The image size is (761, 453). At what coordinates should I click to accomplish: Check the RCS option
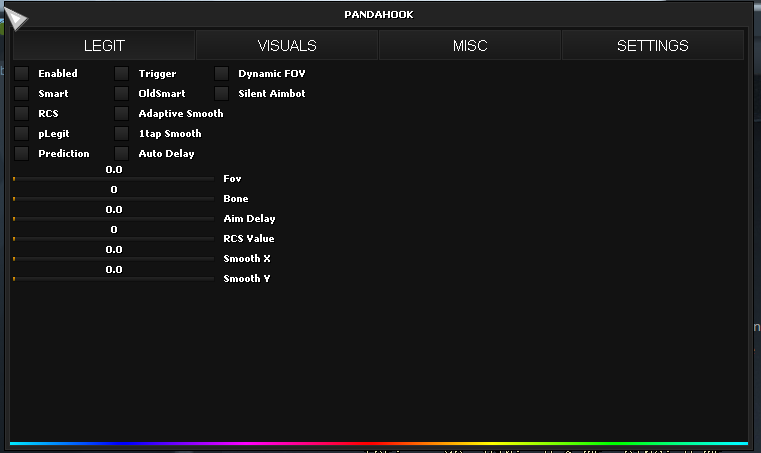pyautogui.click(x=21, y=113)
